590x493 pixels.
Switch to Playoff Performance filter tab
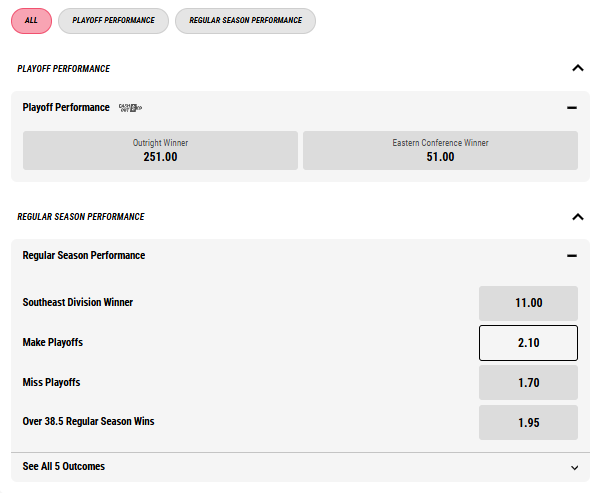pos(113,21)
